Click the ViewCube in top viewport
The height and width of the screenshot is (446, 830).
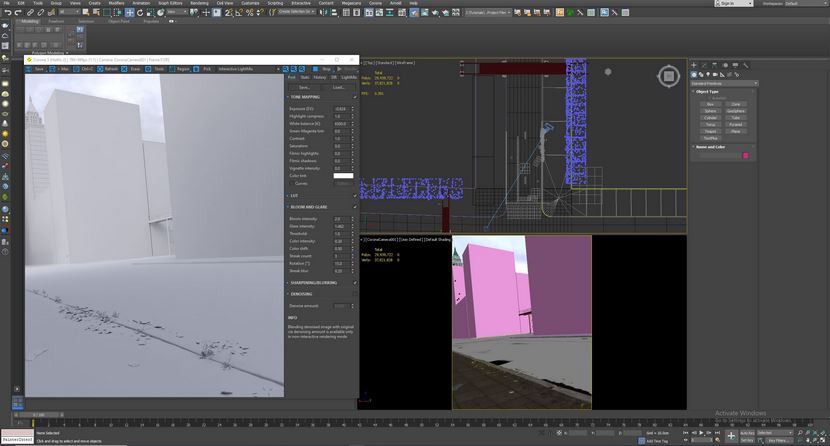(x=669, y=76)
